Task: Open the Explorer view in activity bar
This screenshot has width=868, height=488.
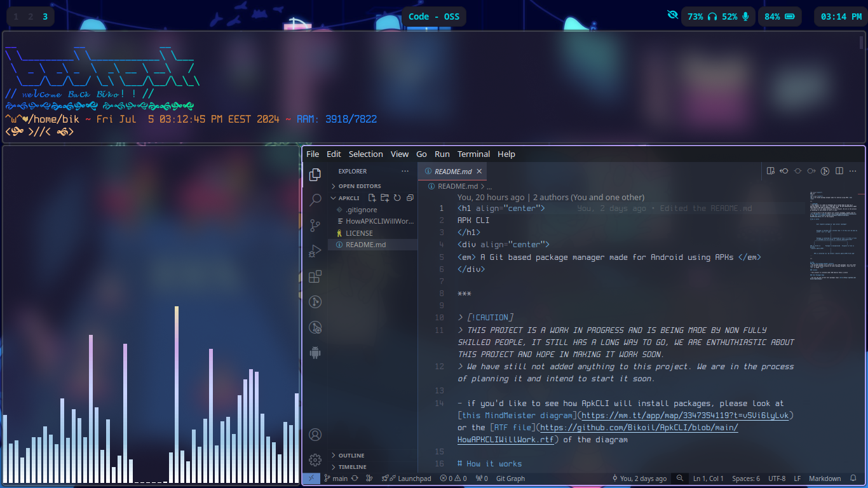Action: [315, 175]
